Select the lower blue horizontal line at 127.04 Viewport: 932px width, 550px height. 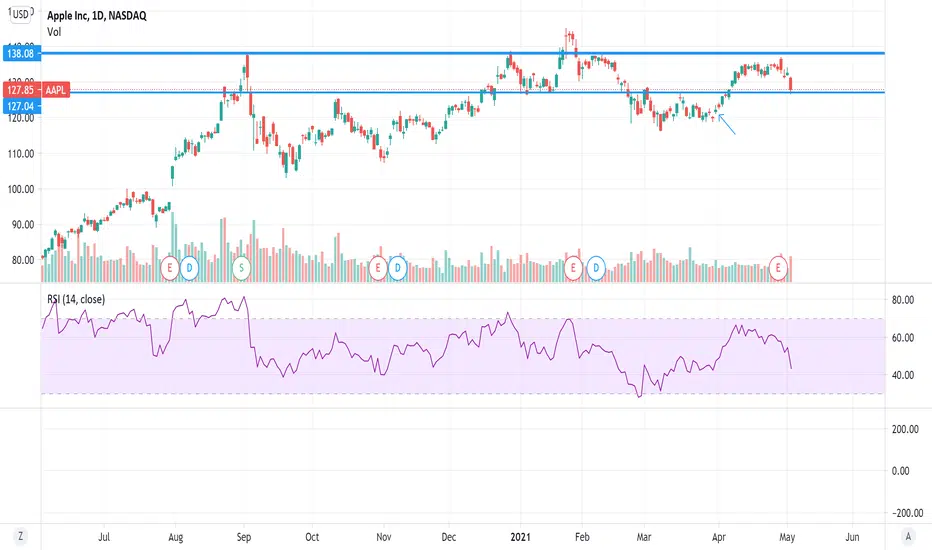(463, 92)
